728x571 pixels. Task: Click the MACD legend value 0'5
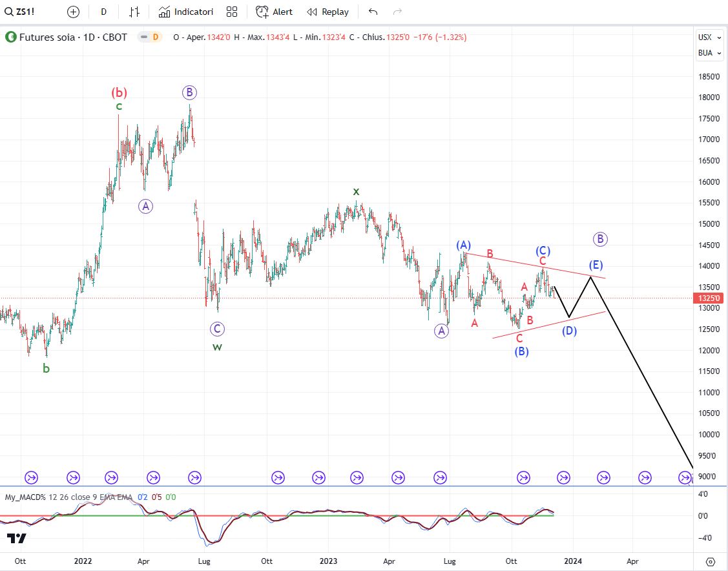tap(156, 497)
